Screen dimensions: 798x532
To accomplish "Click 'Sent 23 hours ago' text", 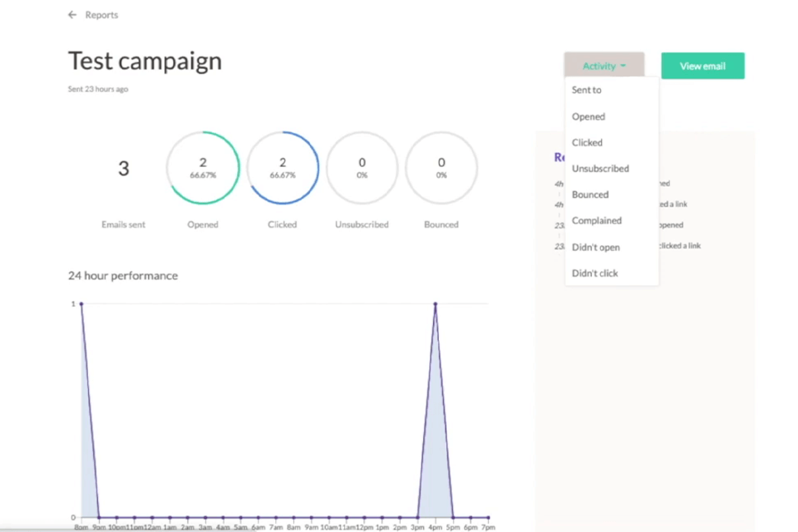I will pyautogui.click(x=98, y=89).
